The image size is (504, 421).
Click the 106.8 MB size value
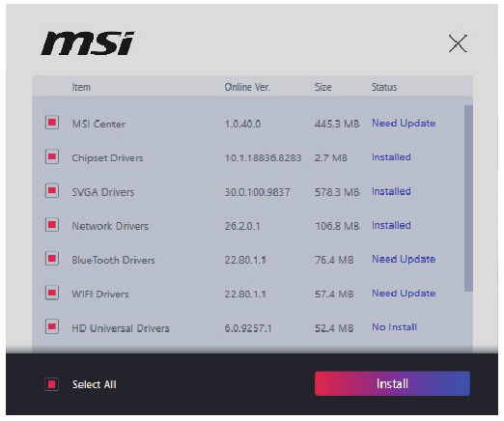(x=337, y=226)
